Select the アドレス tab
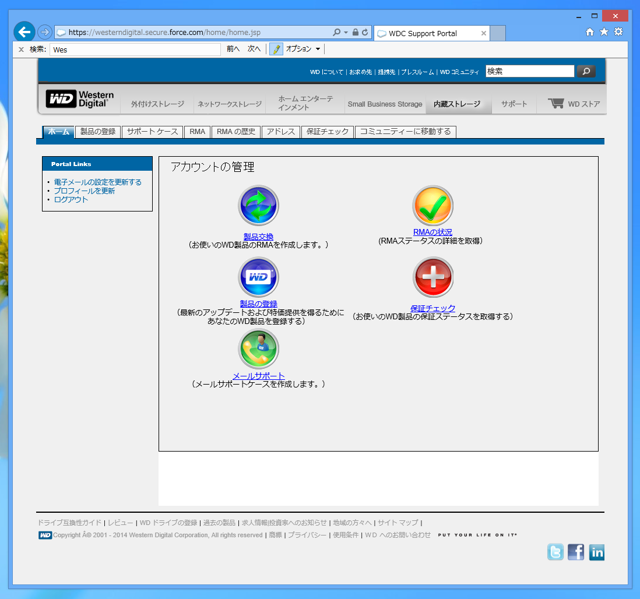The width and height of the screenshot is (640, 599). [x=281, y=131]
